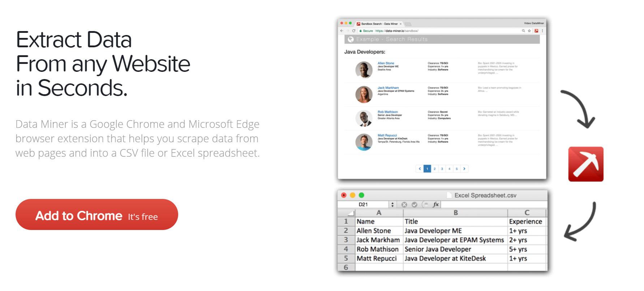
Task: Click Allen Stone's profile photo
Action: click(x=364, y=70)
